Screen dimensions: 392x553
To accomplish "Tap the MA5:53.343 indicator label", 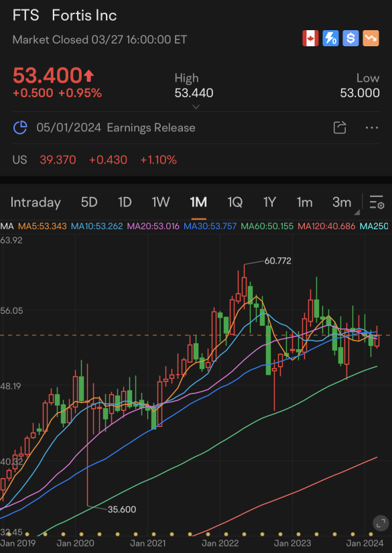I will [42, 226].
